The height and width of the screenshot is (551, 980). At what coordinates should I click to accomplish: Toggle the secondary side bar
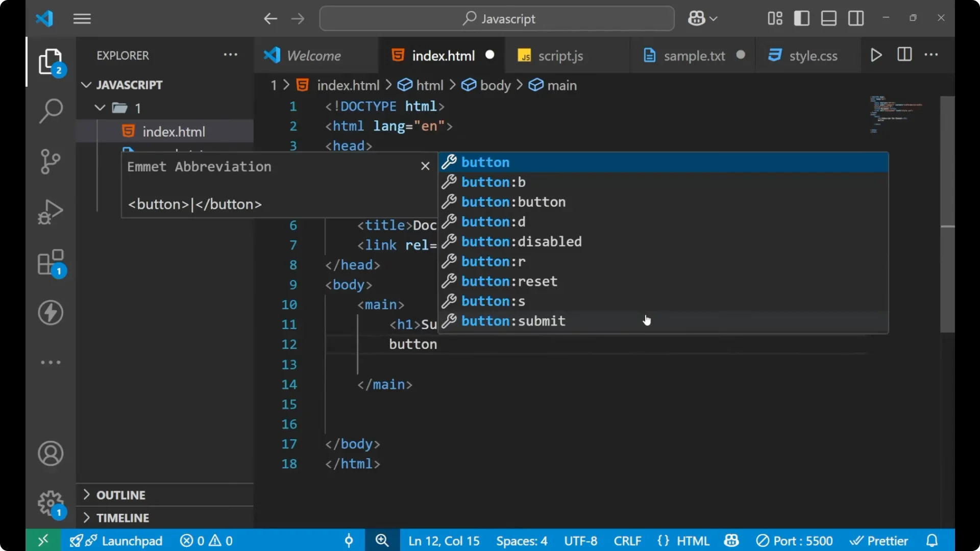pos(855,18)
